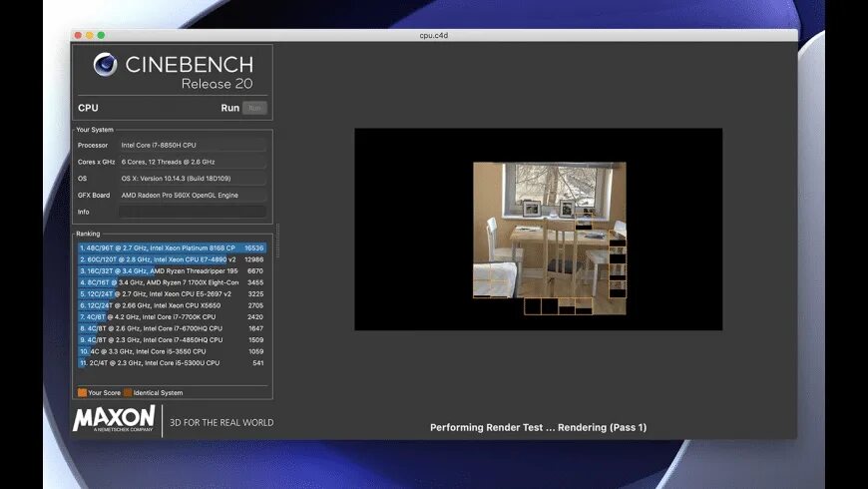Click the panel divider grip handle
Viewport: 868px width, 489px height.
(x=278, y=241)
